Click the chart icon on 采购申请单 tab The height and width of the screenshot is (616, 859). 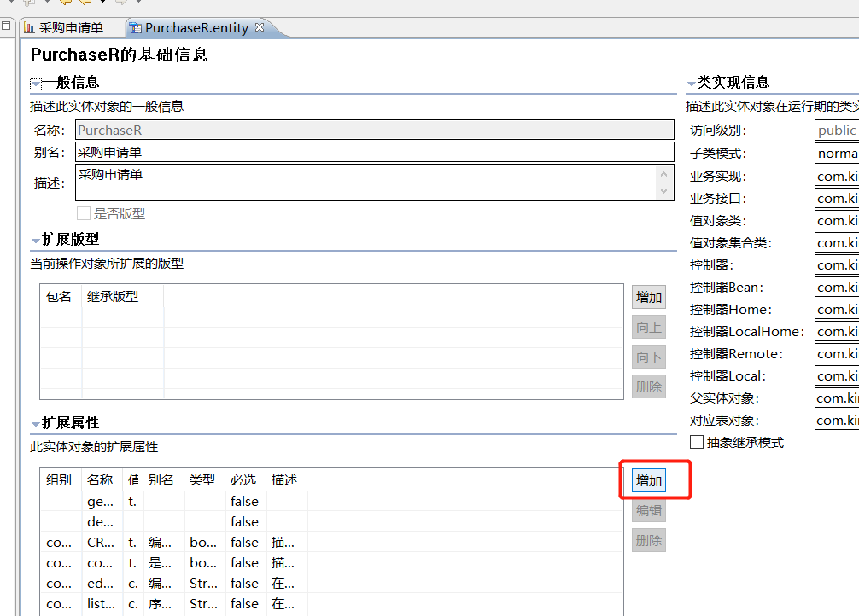[x=29, y=28]
